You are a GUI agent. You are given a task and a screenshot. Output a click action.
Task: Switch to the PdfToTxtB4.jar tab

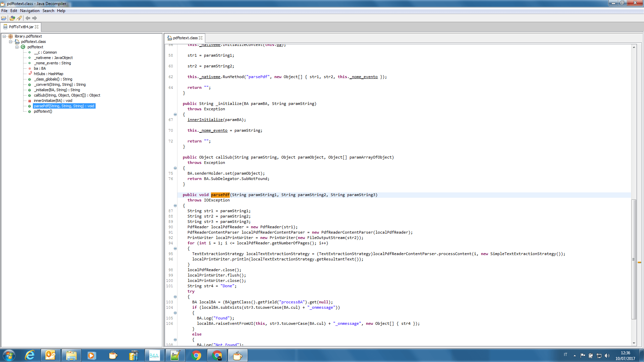coord(20,27)
